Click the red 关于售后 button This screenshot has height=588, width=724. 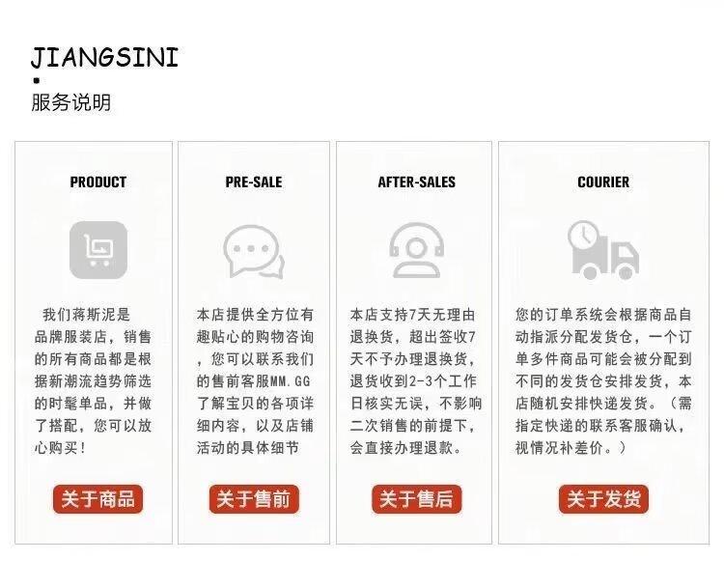[x=416, y=499]
